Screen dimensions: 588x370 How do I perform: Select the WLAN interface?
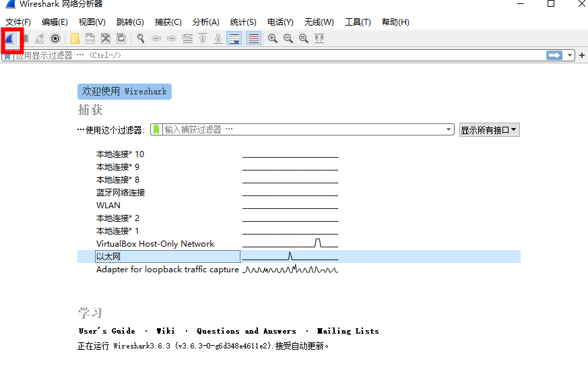108,206
